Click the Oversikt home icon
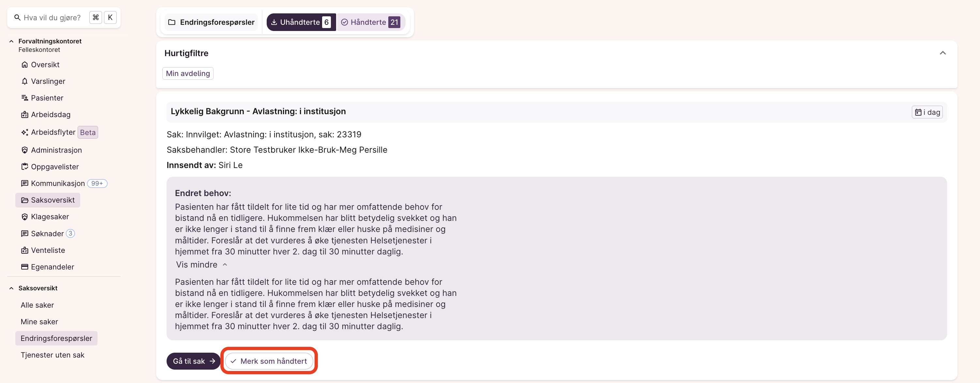The width and height of the screenshot is (980, 383). point(25,65)
